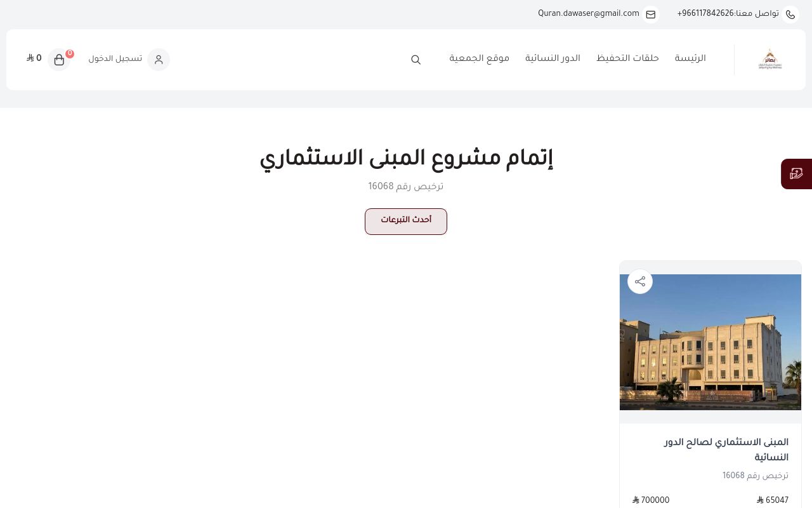Open the association logo home link
The height and width of the screenshot is (508, 812).
(771, 60)
